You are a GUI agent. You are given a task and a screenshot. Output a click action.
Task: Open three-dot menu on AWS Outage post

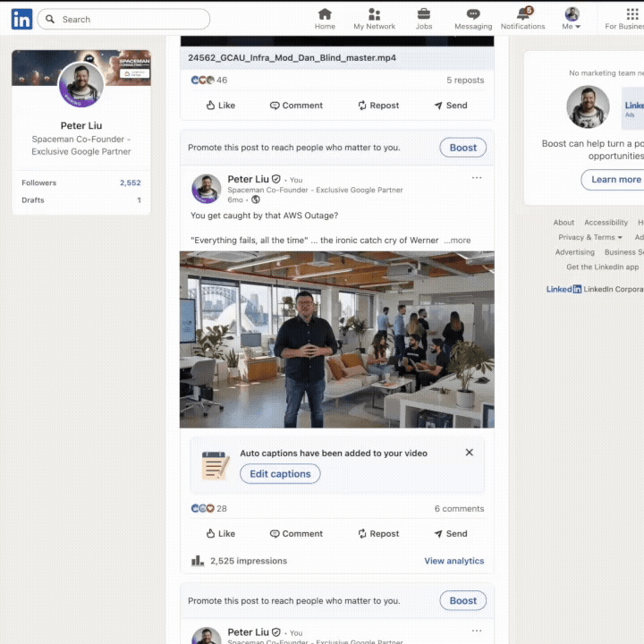(477, 178)
